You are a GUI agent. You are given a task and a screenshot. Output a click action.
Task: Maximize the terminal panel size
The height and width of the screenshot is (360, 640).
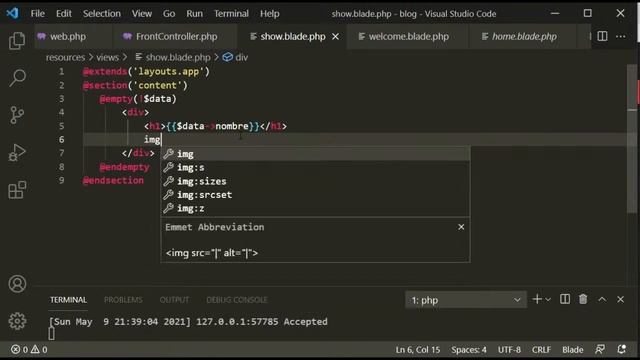coord(602,300)
